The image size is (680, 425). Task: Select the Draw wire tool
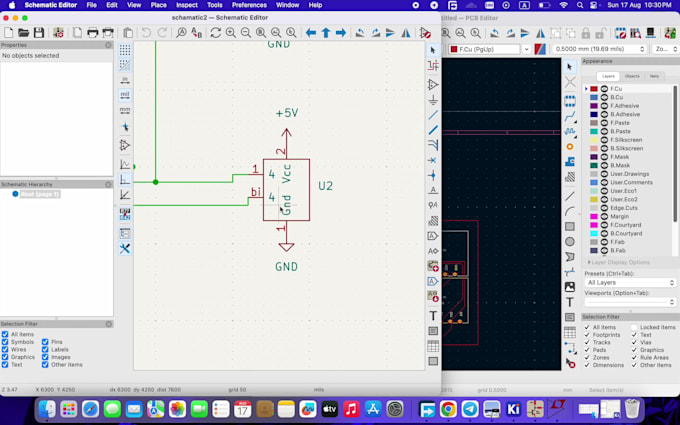[x=433, y=115]
